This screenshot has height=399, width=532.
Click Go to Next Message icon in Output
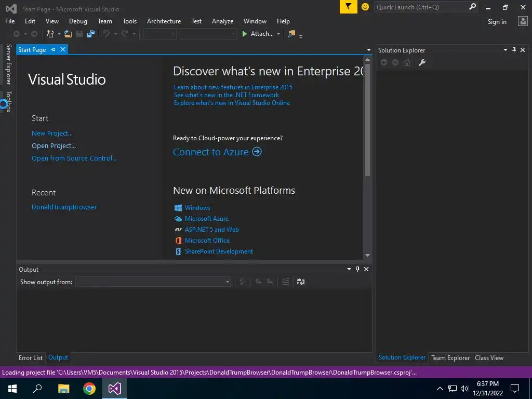pyautogui.click(x=270, y=282)
